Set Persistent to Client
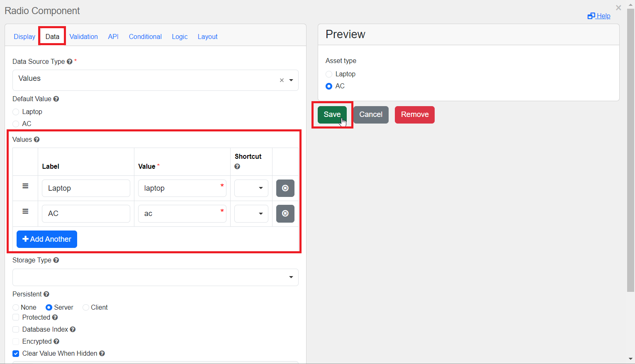This screenshot has width=635, height=364. click(x=86, y=307)
